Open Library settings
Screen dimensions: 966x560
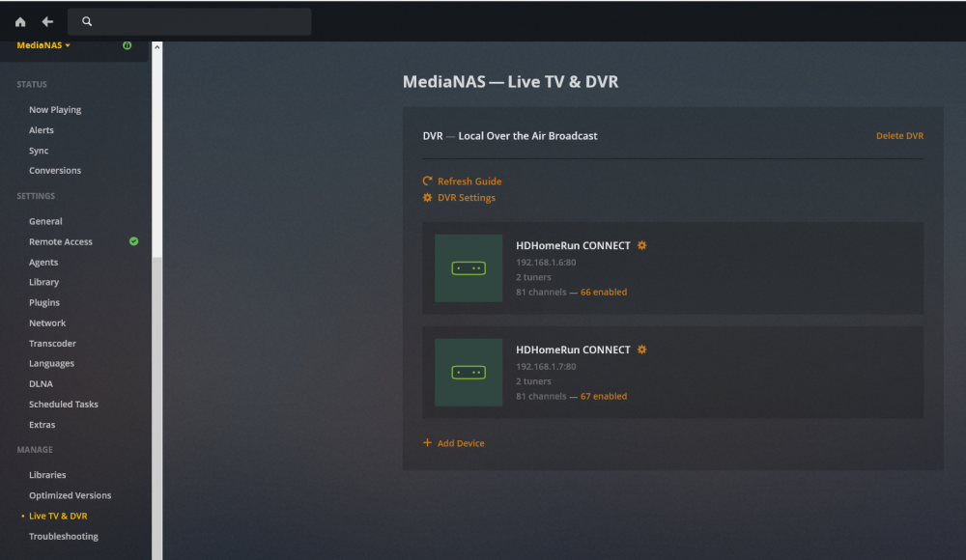point(43,282)
